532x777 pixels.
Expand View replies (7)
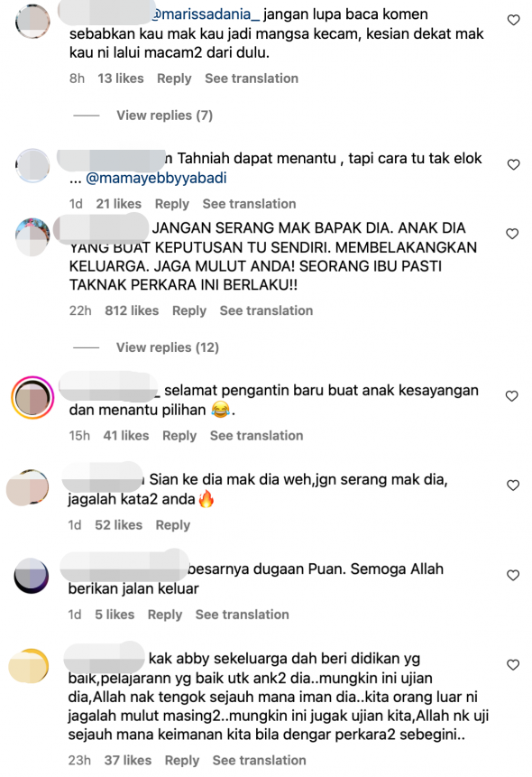[164, 116]
